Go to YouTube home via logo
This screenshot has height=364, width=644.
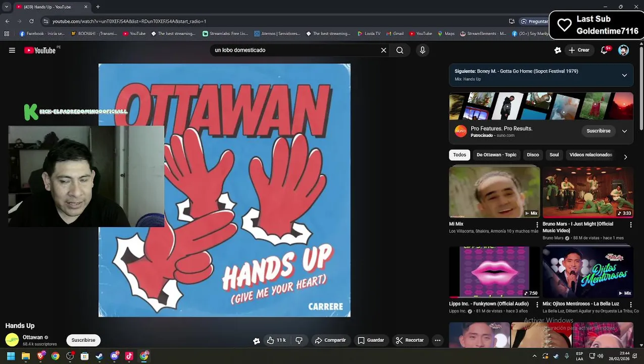click(x=40, y=50)
